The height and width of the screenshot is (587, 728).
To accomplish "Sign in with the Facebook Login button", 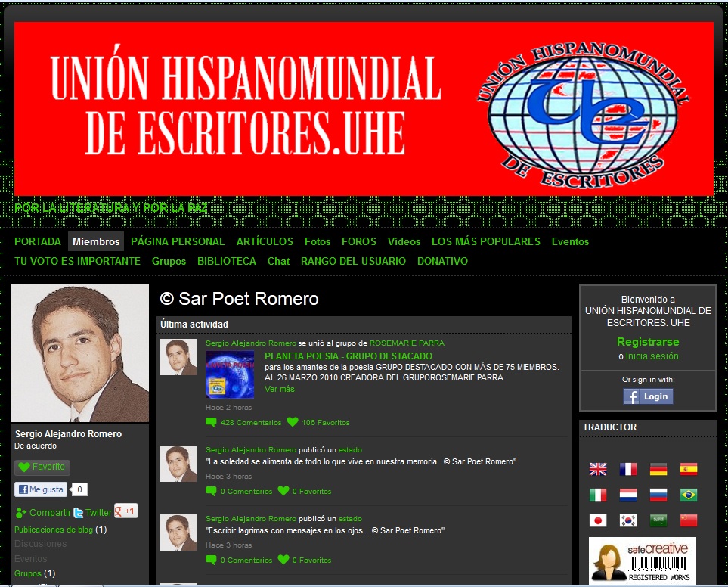I will 648,396.
